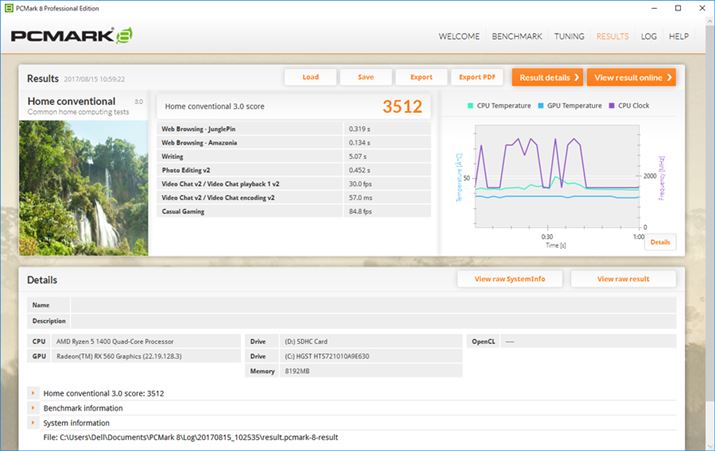Select Casual Gaming row

click(x=294, y=211)
